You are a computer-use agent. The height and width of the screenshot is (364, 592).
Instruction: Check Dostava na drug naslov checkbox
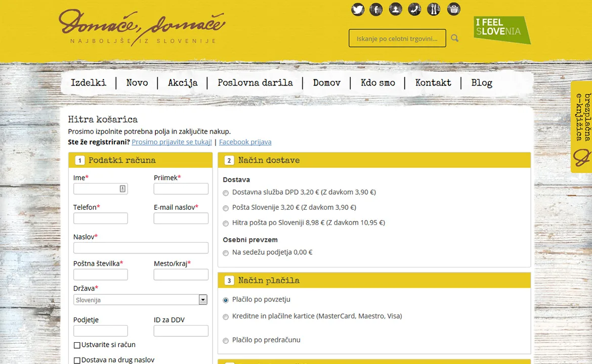click(x=77, y=360)
